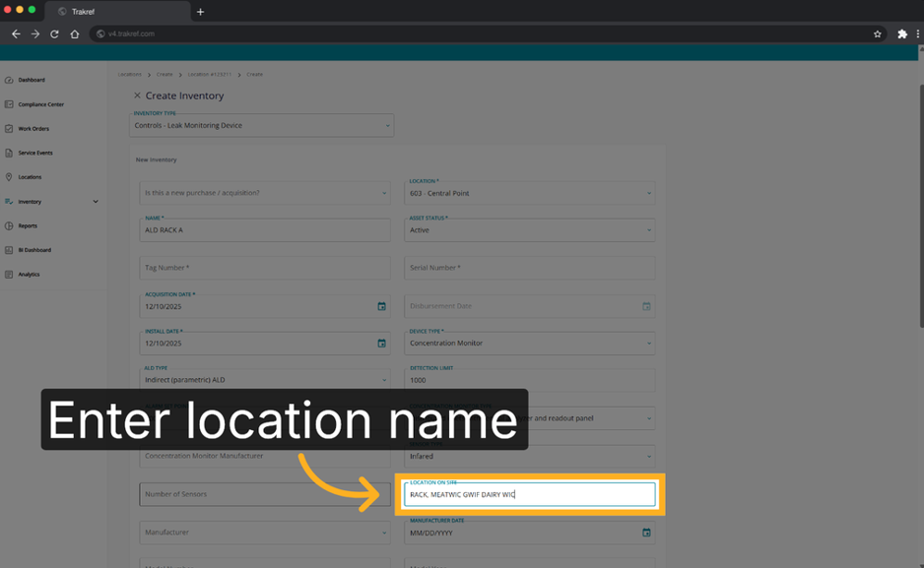Click the Disbursement Date field

point(530,306)
